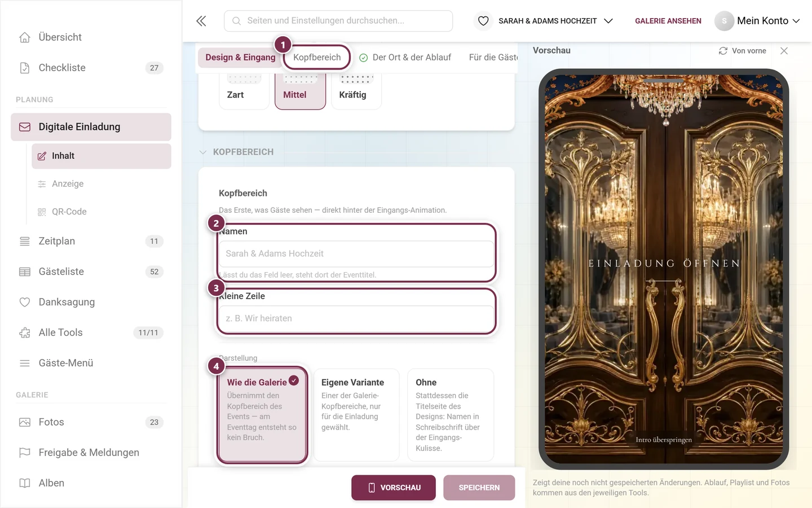Collapse sidebar with double chevron icon
Screen dimensions: 812x508
[x=201, y=21]
